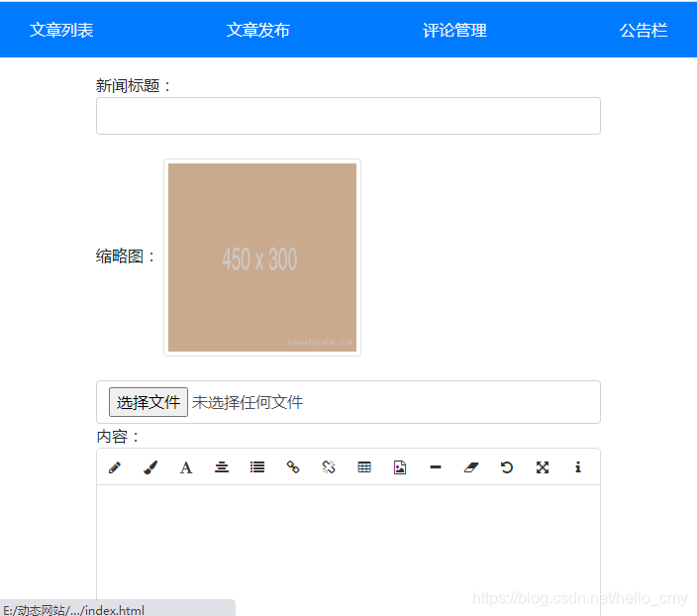
Task: Open the 文章列表 navigation tab
Action: point(61,31)
